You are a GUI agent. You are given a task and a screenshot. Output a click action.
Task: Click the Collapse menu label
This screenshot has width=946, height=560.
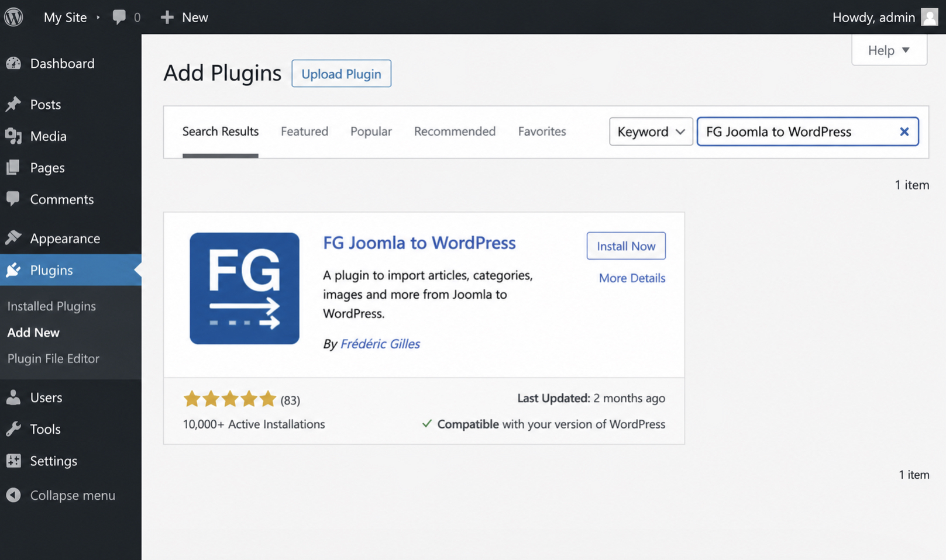coord(73,495)
